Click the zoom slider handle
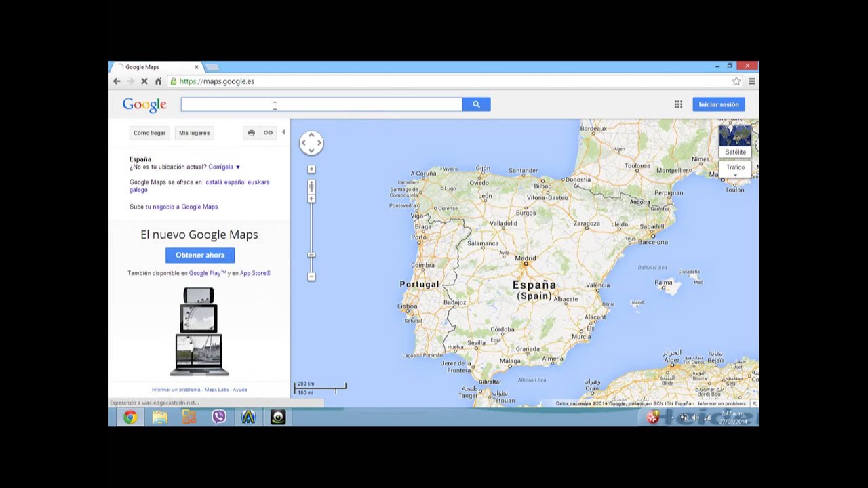868x488 pixels. pos(311,255)
